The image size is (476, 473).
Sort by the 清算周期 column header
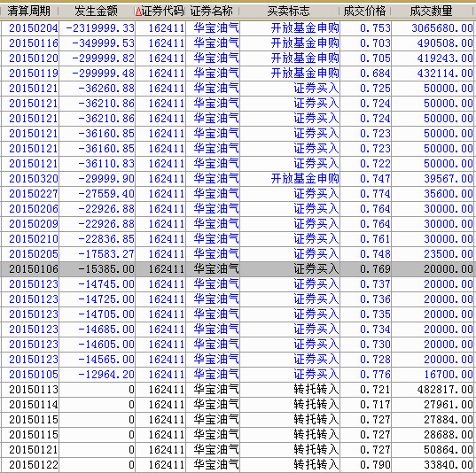coord(29,12)
